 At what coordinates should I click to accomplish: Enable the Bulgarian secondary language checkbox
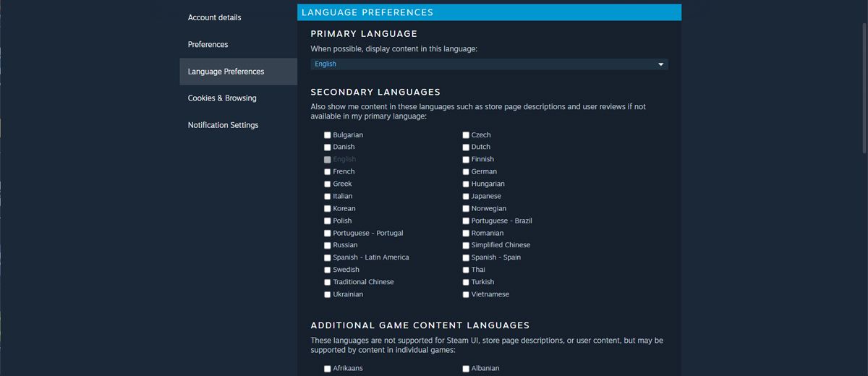(328, 135)
